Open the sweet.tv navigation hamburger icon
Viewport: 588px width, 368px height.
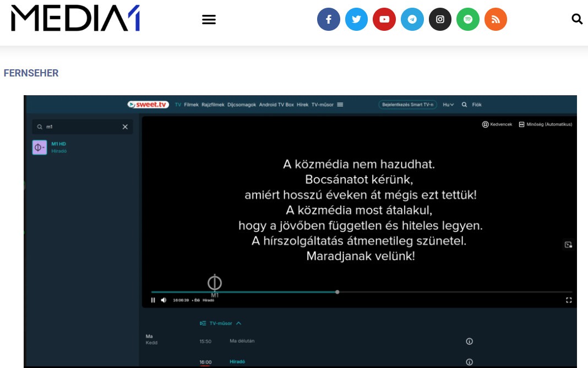pyautogui.click(x=340, y=105)
